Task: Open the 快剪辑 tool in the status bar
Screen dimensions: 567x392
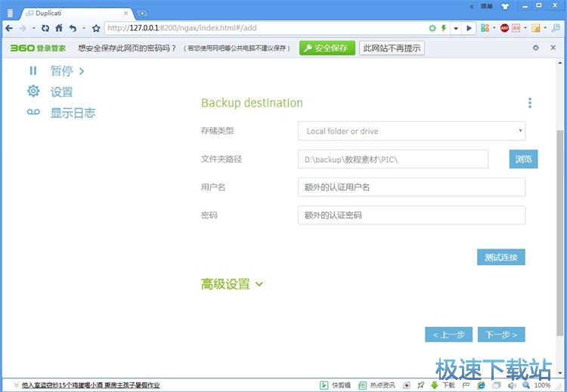Action: click(336, 385)
